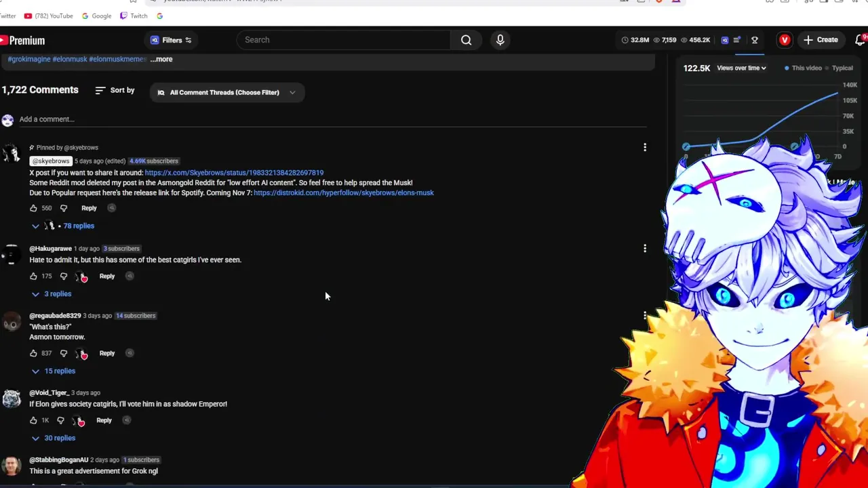Open the (782) YouTube bookmark

click(x=47, y=16)
